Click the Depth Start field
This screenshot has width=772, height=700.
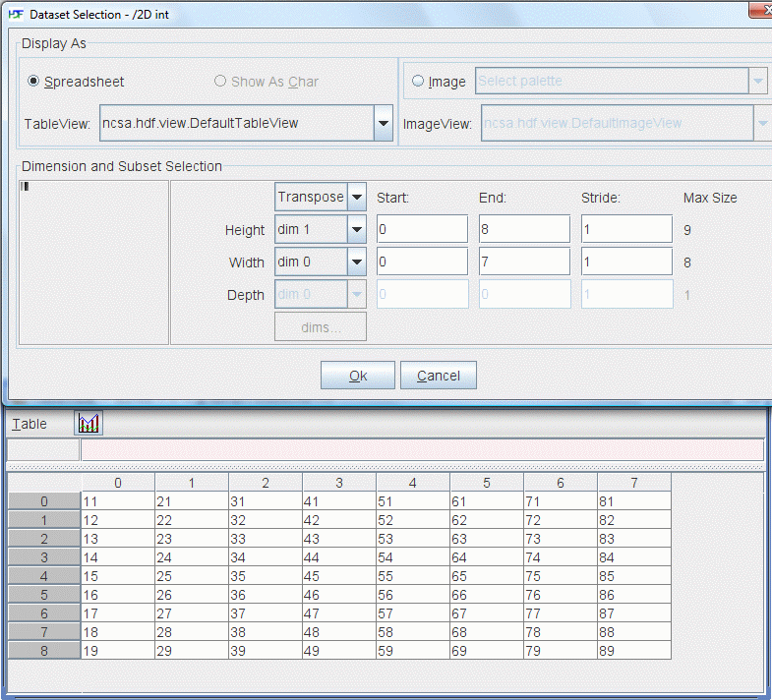click(423, 294)
